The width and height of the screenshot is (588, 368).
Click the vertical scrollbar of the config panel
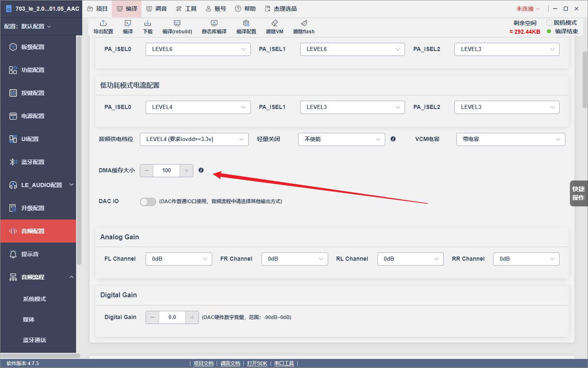coord(585,80)
